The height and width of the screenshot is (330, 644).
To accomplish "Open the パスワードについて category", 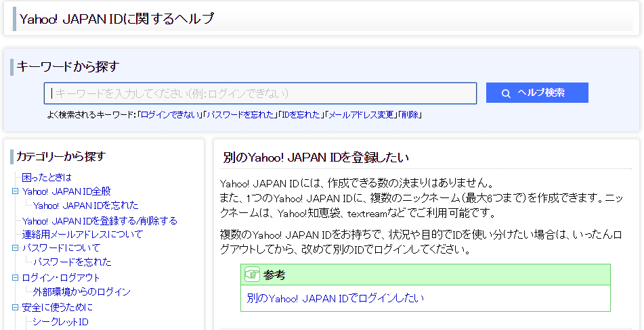I will pyautogui.click(x=61, y=248).
